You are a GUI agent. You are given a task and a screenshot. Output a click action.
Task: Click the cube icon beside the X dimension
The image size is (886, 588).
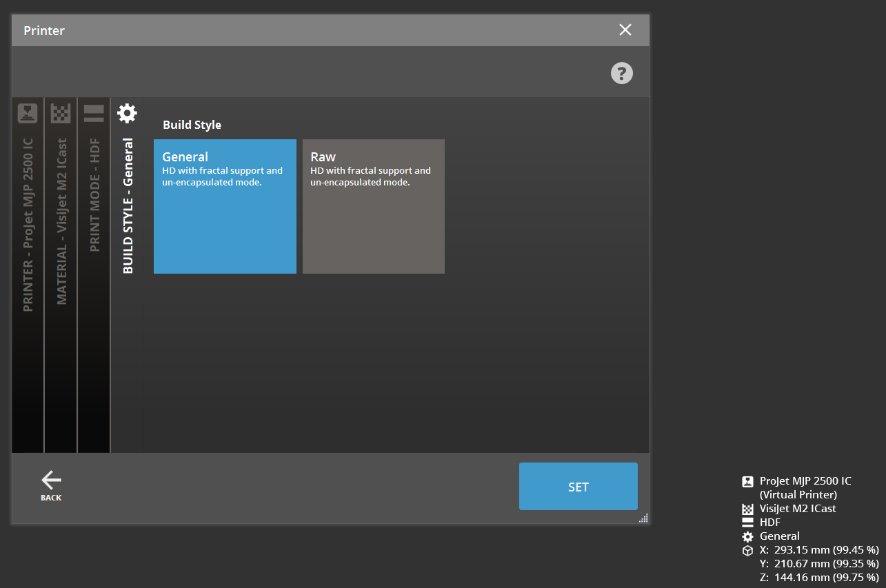[x=747, y=550]
